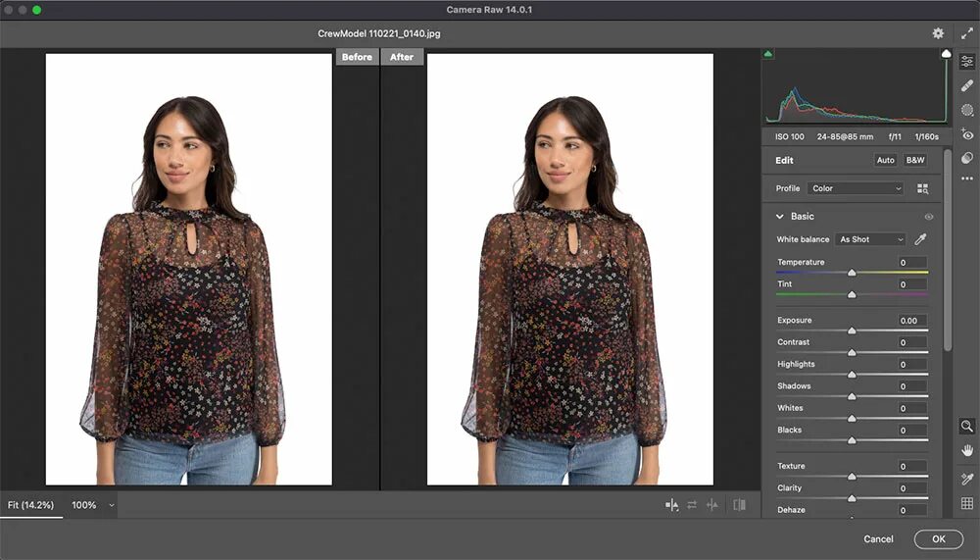
Task: Open the zoom level dropdown arrow
Action: pyautogui.click(x=112, y=505)
